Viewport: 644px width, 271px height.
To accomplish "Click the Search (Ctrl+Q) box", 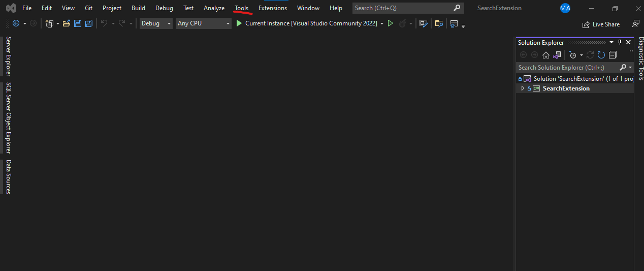I will point(408,8).
